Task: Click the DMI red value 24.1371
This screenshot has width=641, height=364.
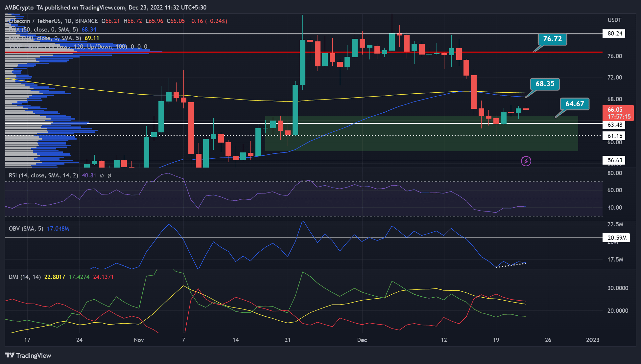Action: pos(103,277)
